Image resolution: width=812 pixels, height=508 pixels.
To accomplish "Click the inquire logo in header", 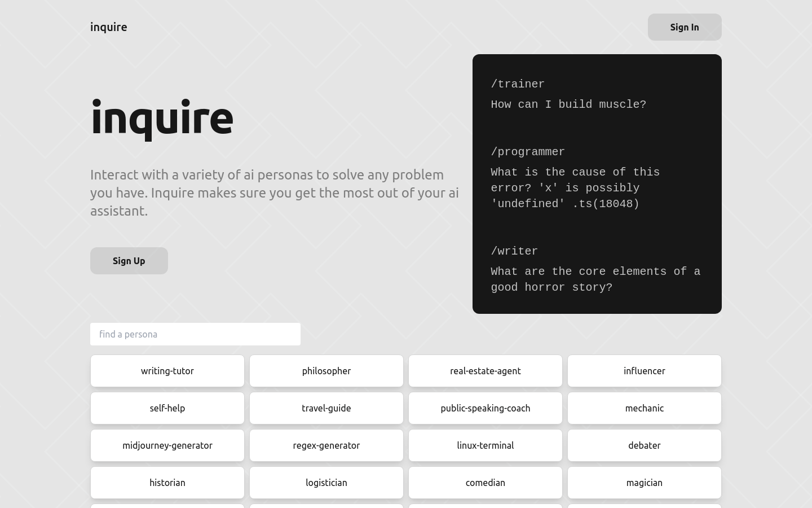I will (109, 27).
